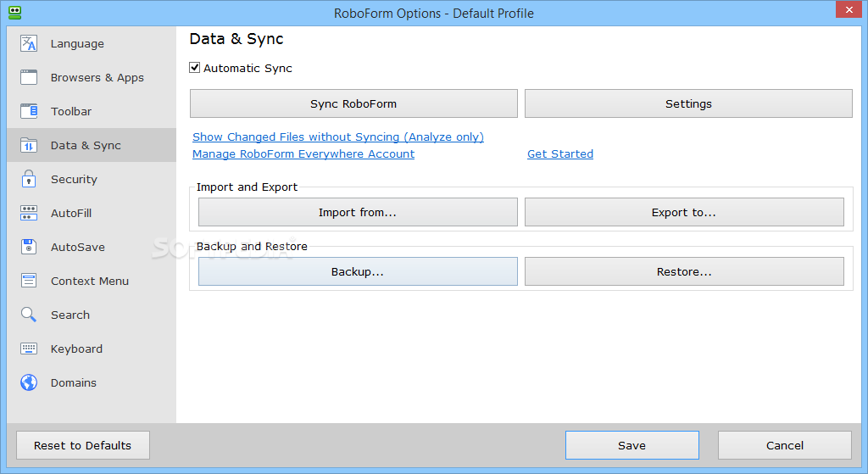This screenshot has height=474, width=868.
Task: Click the Keyboard icon in sidebar
Action: click(29, 349)
